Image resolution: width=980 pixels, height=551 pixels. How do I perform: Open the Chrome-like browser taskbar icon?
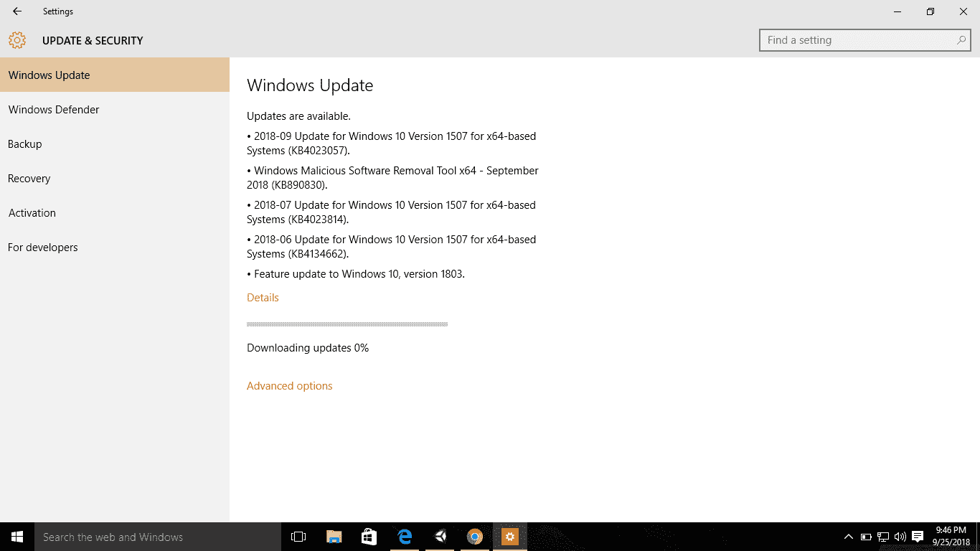point(475,537)
